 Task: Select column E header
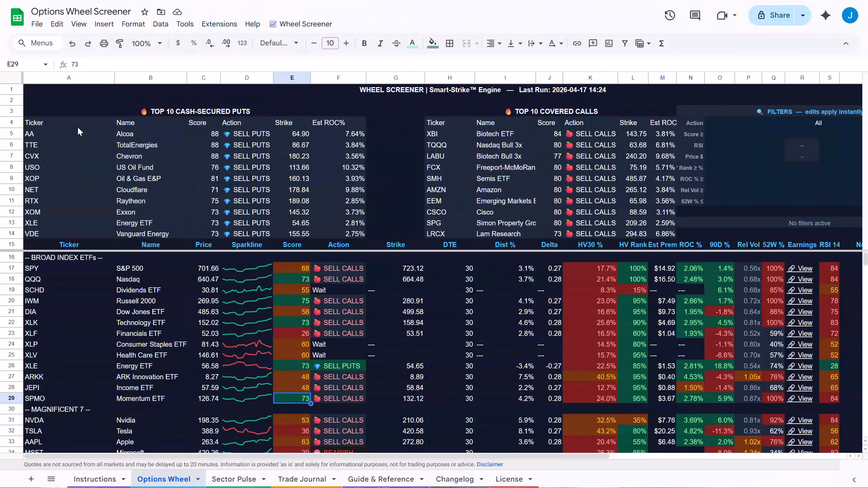pyautogui.click(x=292, y=78)
